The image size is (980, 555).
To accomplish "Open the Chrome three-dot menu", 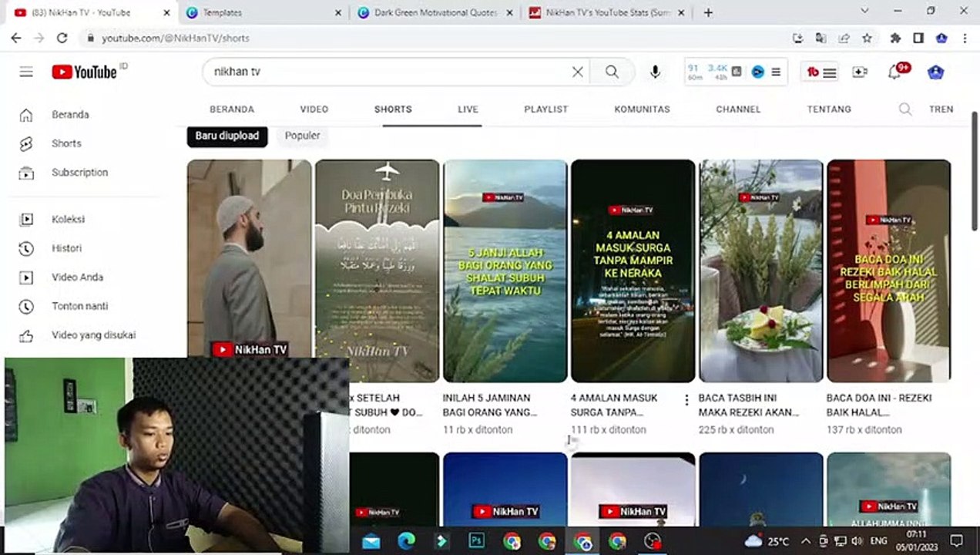I will 965,38.
